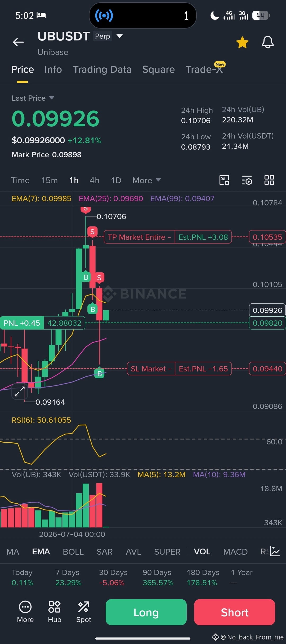Screen dimensions: 286x644
Task: Tap the 7 Days 23.29% performance
Action: click(68, 577)
